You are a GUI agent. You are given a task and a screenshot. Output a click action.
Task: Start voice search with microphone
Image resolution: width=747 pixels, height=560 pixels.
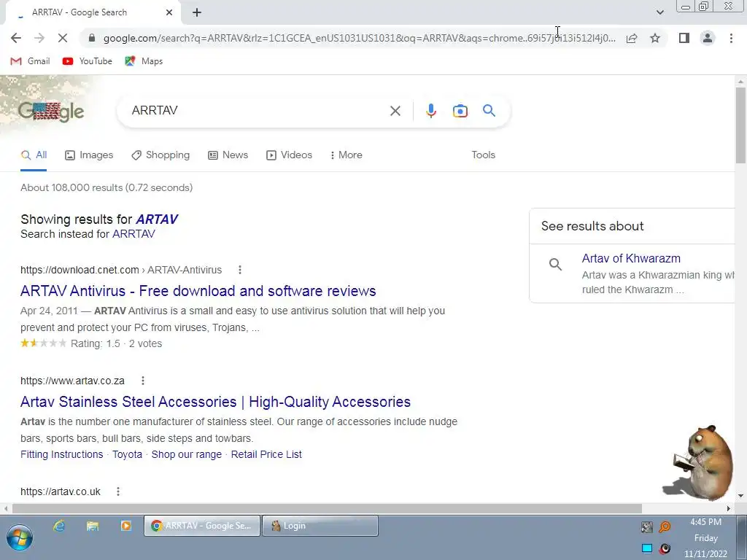(430, 111)
